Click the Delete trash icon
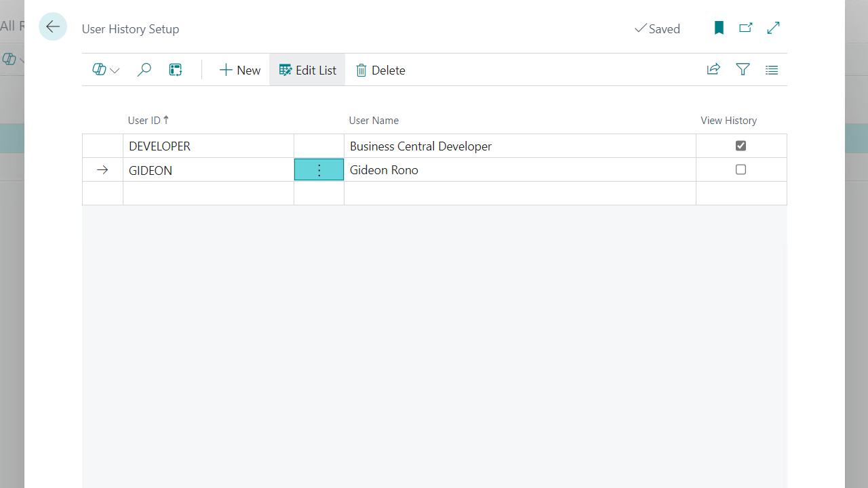868x488 pixels. pos(361,70)
